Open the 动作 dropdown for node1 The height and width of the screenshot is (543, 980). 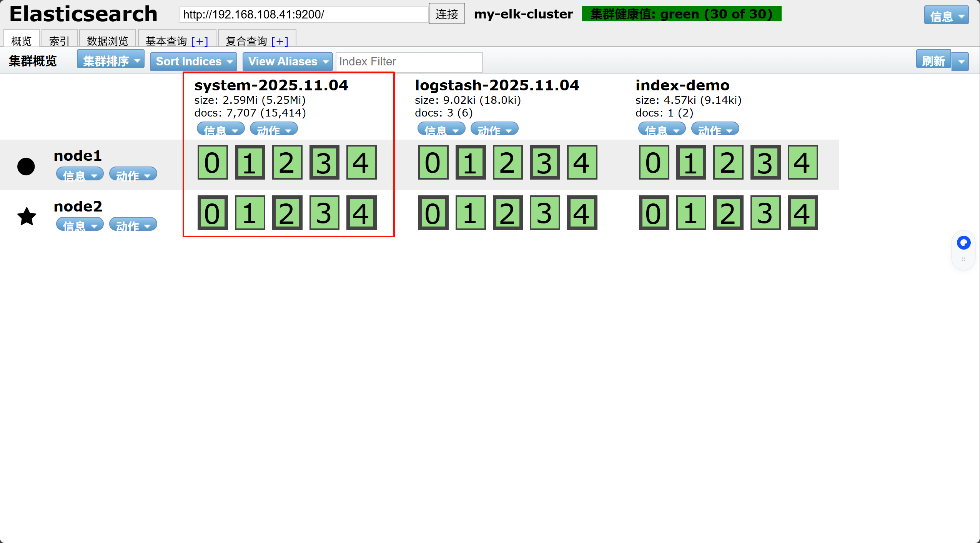(133, 174)
